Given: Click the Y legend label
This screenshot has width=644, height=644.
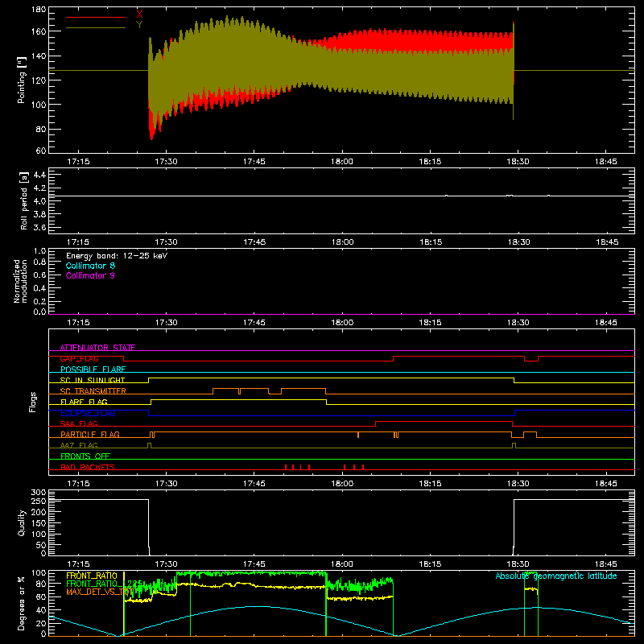Looking at the screenshot, I should pyautogui.click(x=139, y=25).
